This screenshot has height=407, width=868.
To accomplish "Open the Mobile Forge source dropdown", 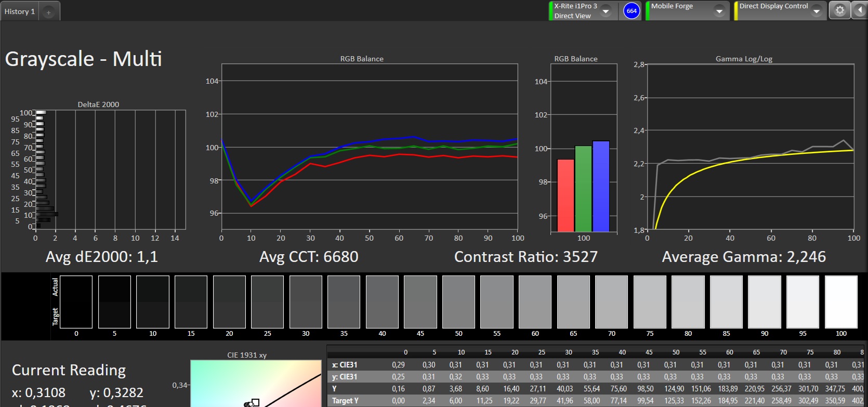I will pyautogui.click(x=719, y=11).
